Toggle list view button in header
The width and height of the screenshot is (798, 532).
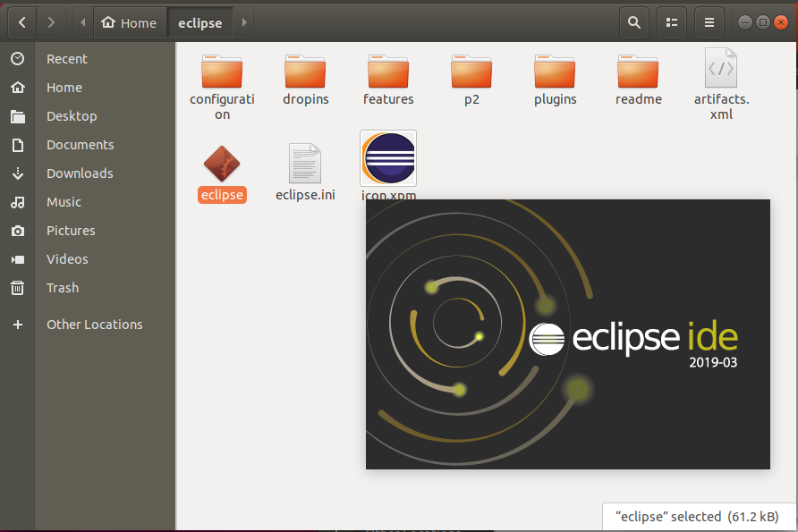coord(672,22)
